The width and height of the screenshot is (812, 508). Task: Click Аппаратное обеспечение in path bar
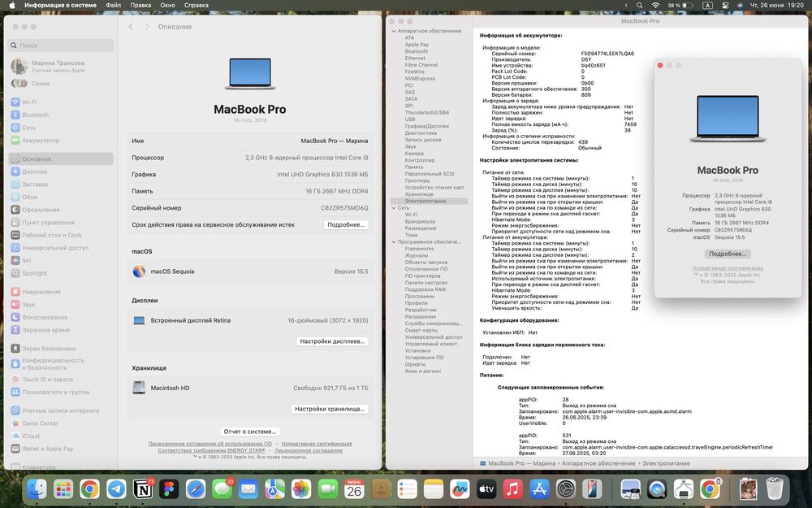click(x=598, y=463)
